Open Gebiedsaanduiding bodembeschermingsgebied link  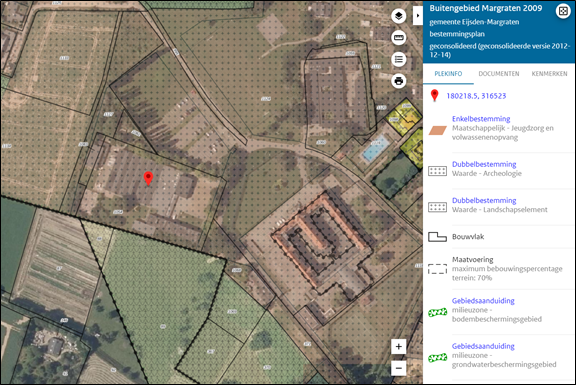[483, 301]
